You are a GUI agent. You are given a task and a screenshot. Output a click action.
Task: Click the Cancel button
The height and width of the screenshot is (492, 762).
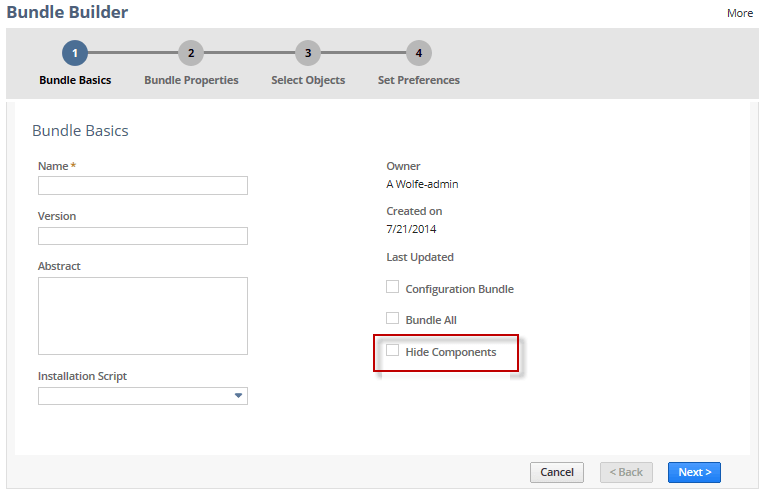click(x=557, y=472)
